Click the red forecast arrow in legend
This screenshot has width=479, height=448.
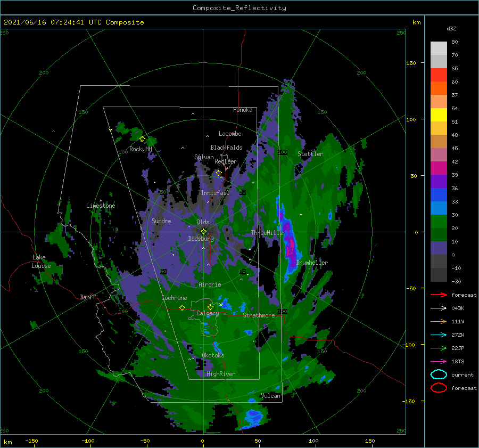439,295
